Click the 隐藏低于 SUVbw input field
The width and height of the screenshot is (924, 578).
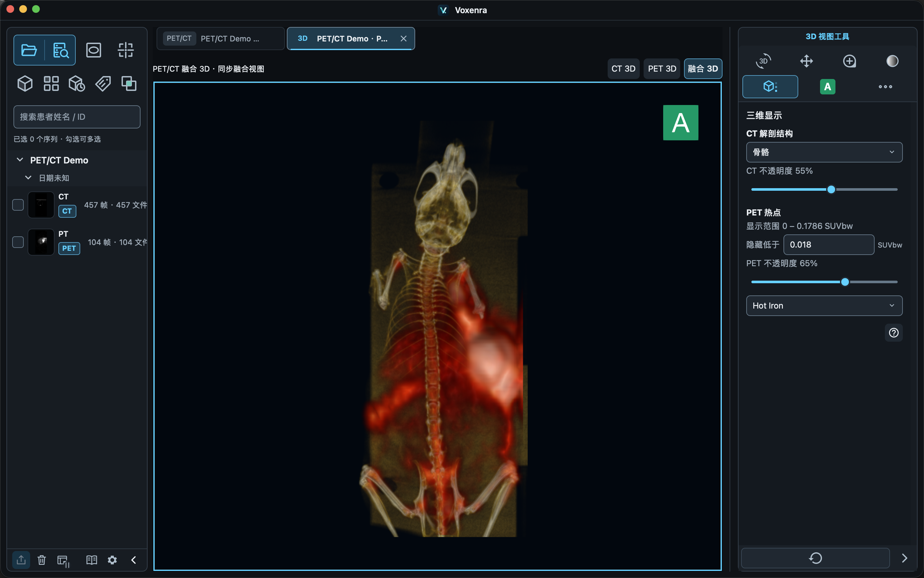(828, 245)
